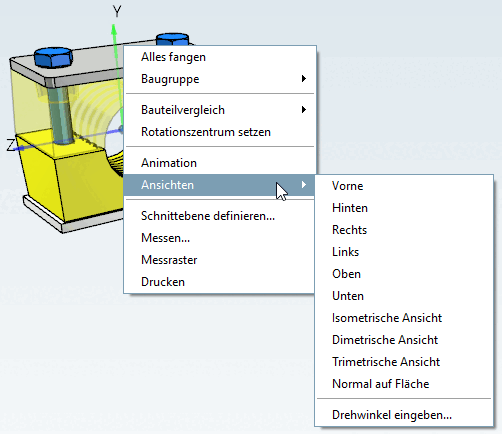The height and width of the screenshot is (434, 502).
Task: Choose 'Normal auf Fläche'
Action: (x=404, y=384)
